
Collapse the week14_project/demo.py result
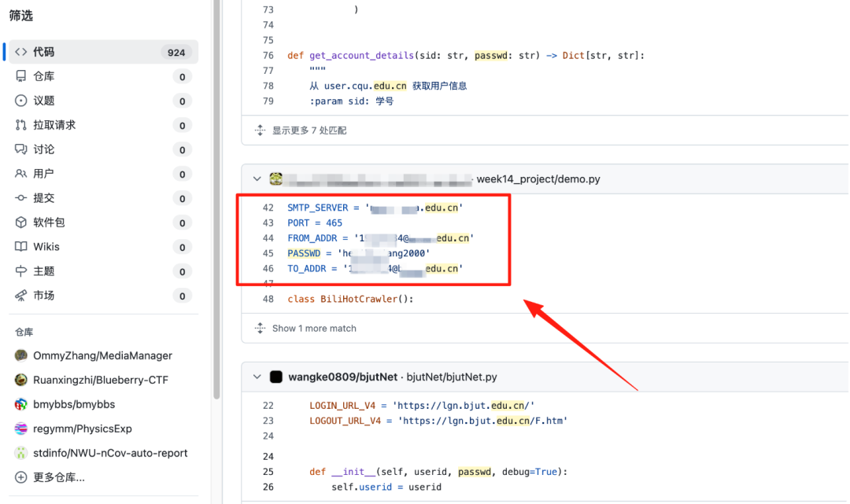(257, 179)
